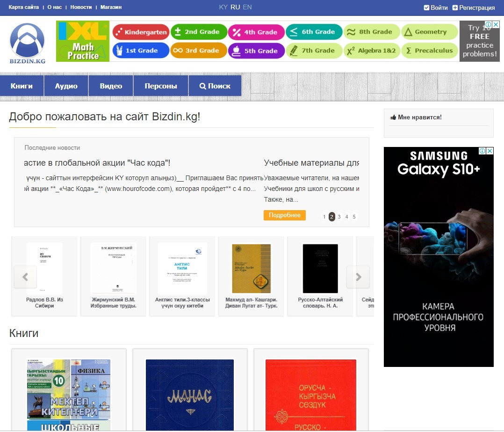Screen dimensions: 504x432
Task: Open the Аудио navigation tab
Action: (x=66, y=86)
